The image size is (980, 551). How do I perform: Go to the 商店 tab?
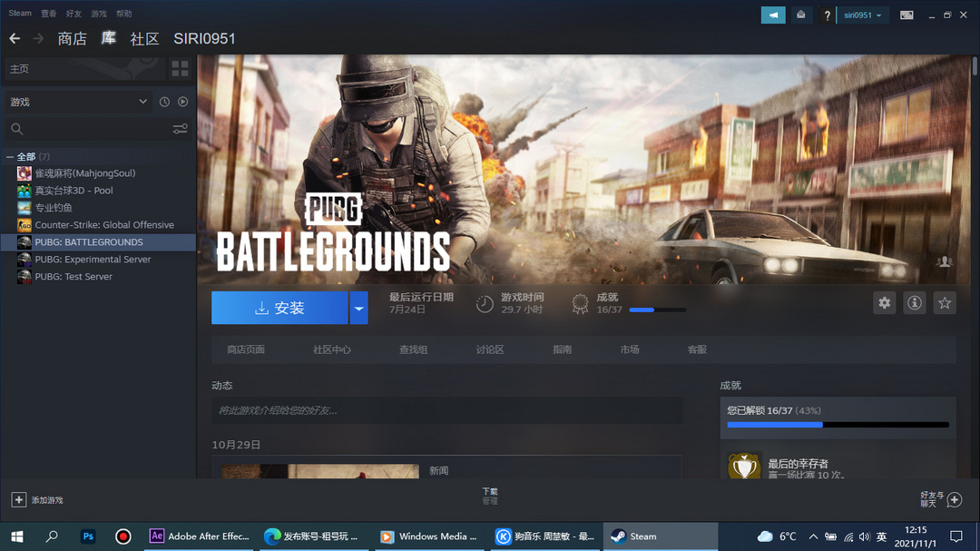point(72,39)
